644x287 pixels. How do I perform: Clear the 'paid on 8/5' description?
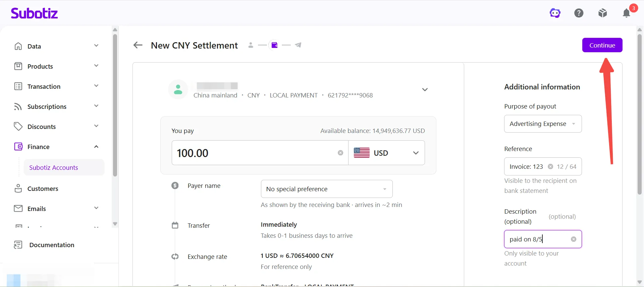point(574,239)
